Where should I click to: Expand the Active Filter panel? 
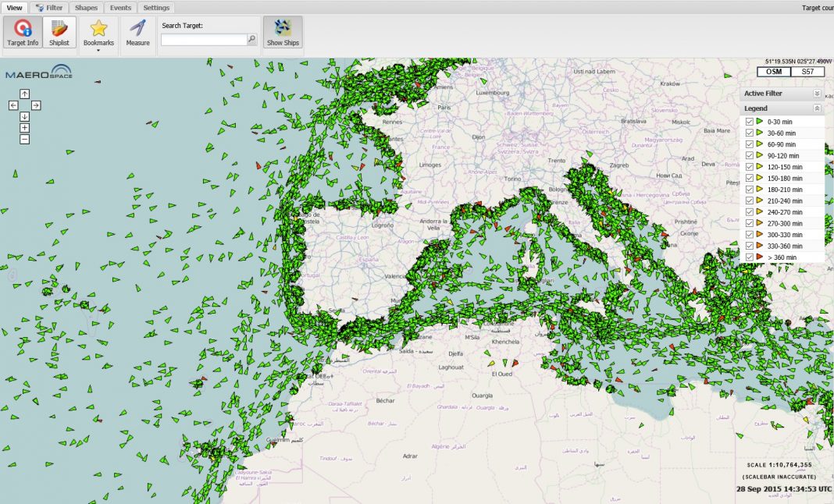(x=817, y=93)
